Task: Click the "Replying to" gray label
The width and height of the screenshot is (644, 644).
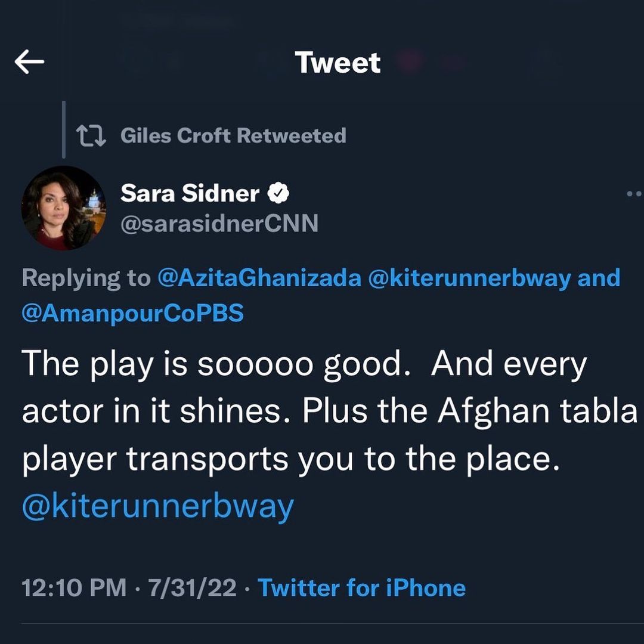Action: point(86,278)
